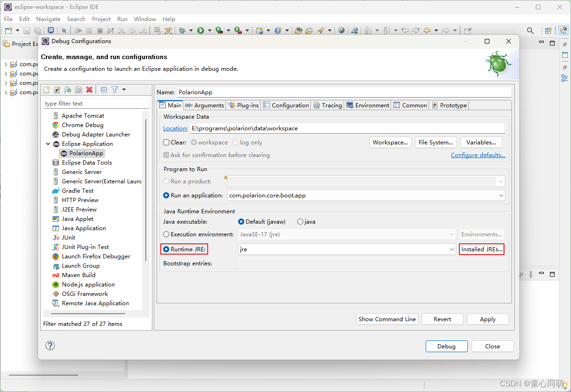571x392 pixels.
Task: Select the PolarionApp configuration
Action: [86, 153]
